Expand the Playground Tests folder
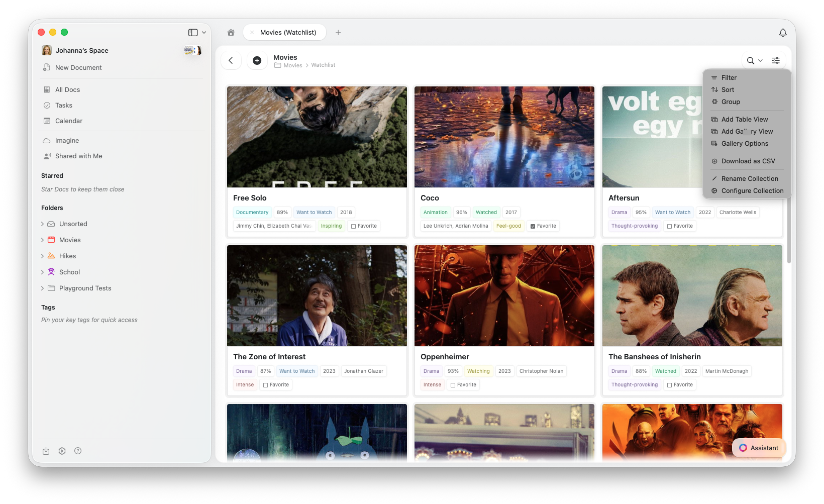 click(x=43, y=288)
